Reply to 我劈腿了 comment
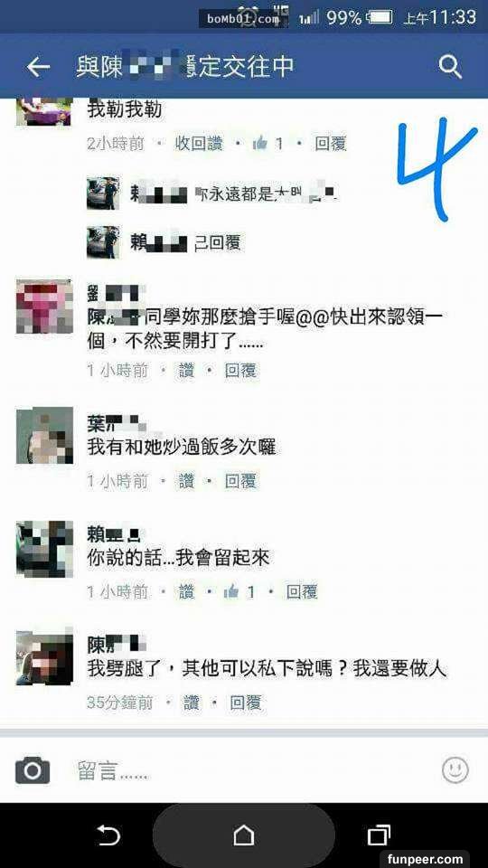488x868 pixels. tap(246, 703)
